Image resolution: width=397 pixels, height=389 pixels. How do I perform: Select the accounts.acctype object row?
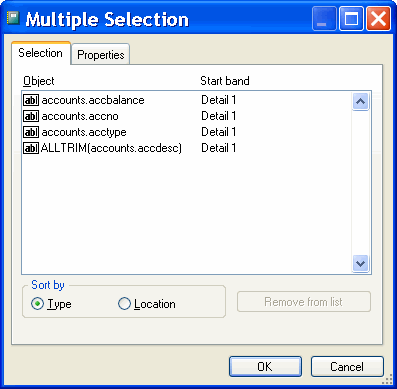[x=186, y=132]
